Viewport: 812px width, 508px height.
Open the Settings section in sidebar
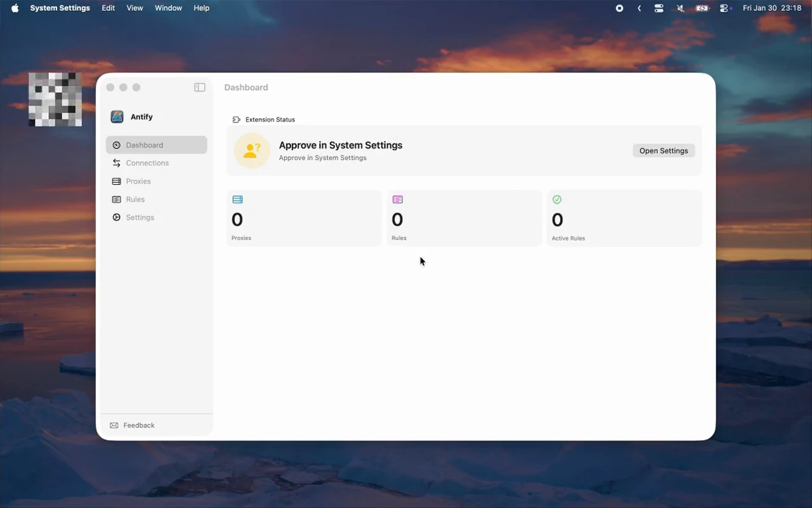click(157, 217)
